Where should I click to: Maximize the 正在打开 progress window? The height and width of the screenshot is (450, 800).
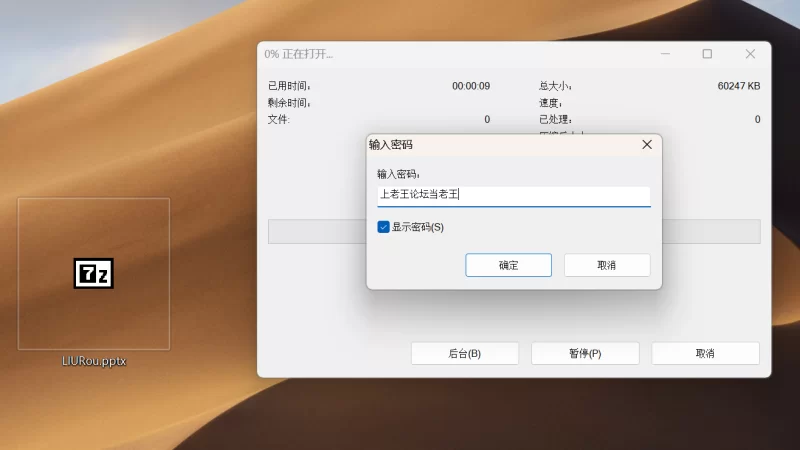tap(707, 54)
